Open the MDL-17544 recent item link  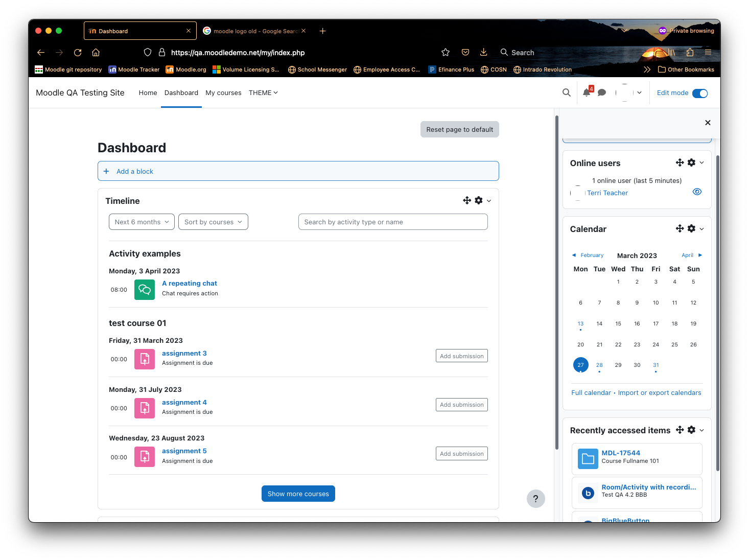point(621,453)
